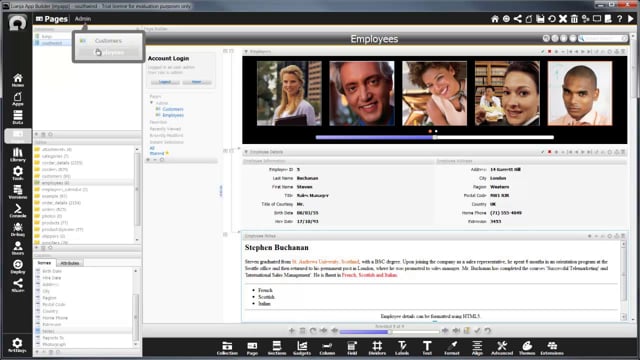640x360 pixels.
Task: Open the Console sidebar item
Action: (x=18, y=211)
